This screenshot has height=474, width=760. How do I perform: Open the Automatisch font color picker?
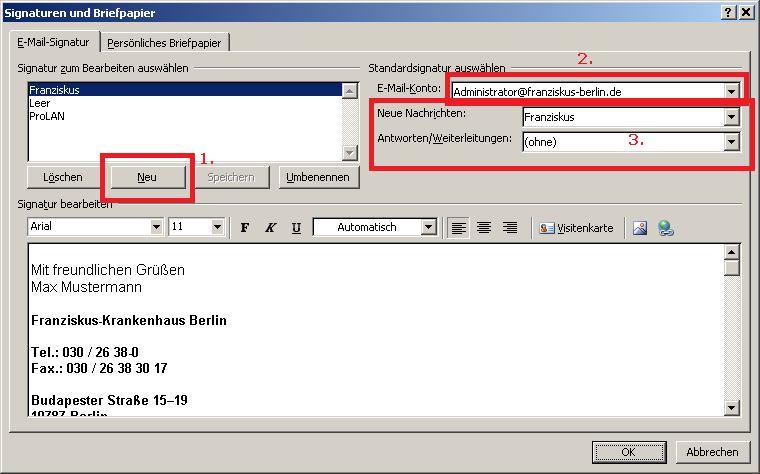[429, 228]
